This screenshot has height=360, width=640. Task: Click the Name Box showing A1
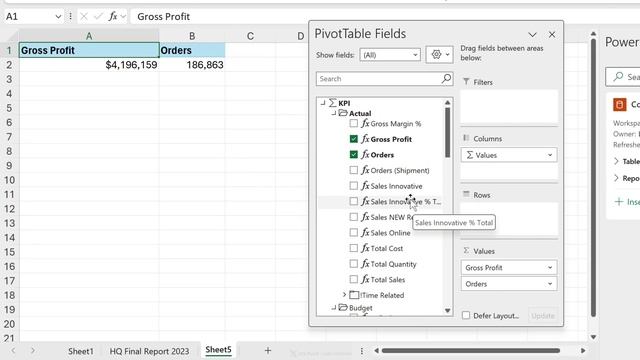(x=28, y=16)
